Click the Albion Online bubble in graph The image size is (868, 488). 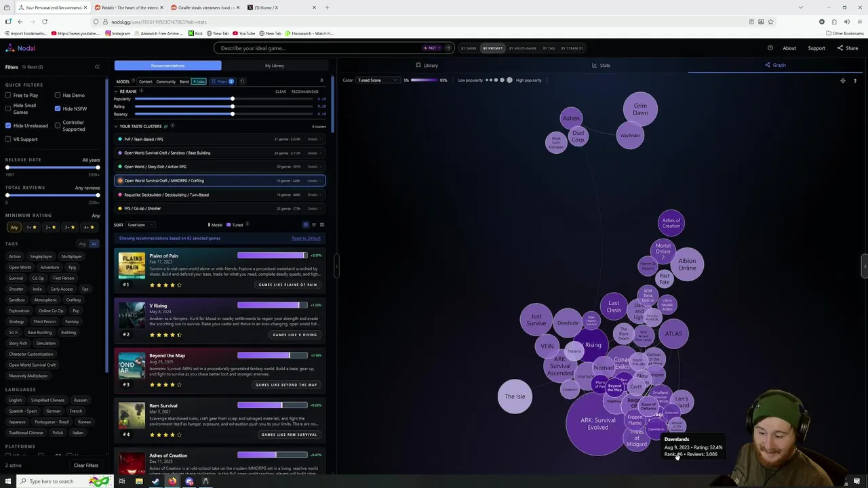click(686, 264)
